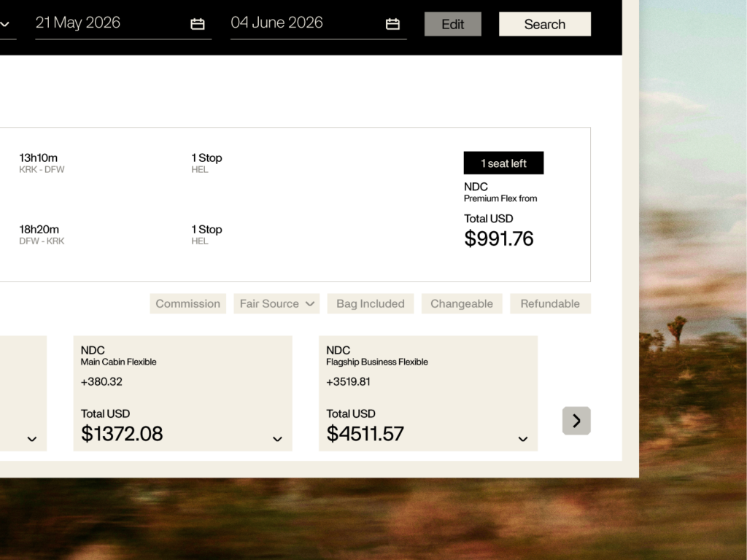Toggle the Refundable filter
This screenshot has width=747, height=560.
point(550,303)
